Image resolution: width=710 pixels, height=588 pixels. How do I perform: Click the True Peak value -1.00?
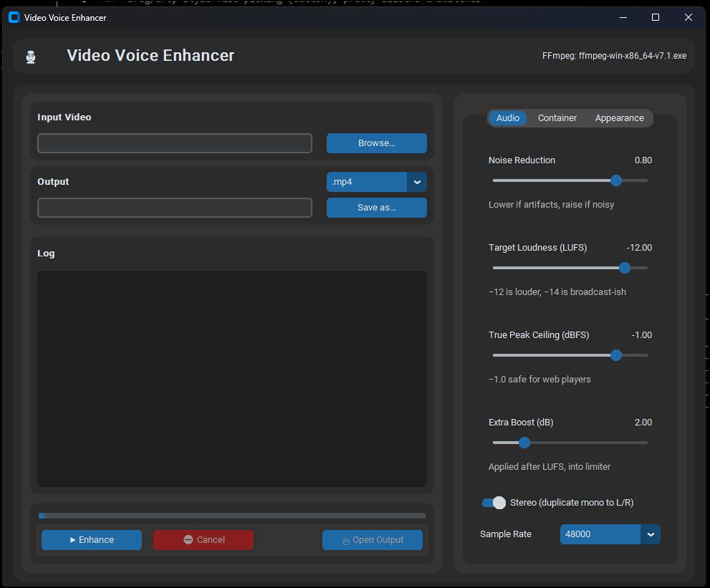coord(642,335)
